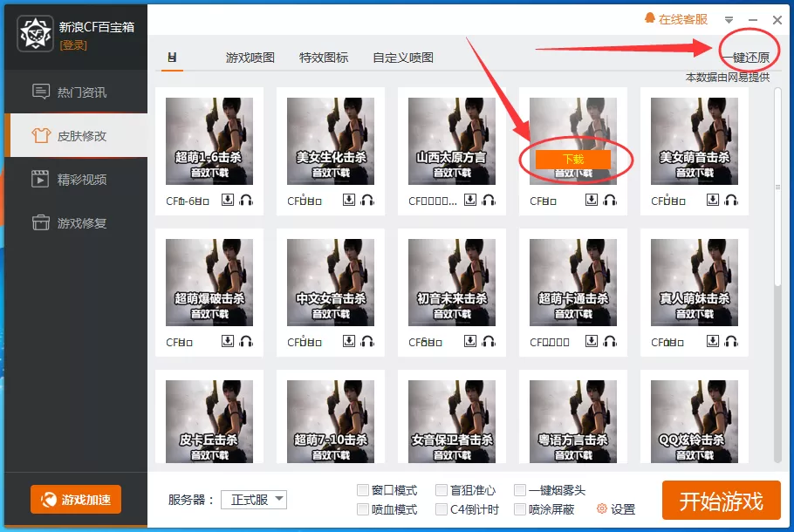The image size is (794, 532).
Task: Preview 初音未来击杀 sound with headphone icon
Action: coord(489,341)
